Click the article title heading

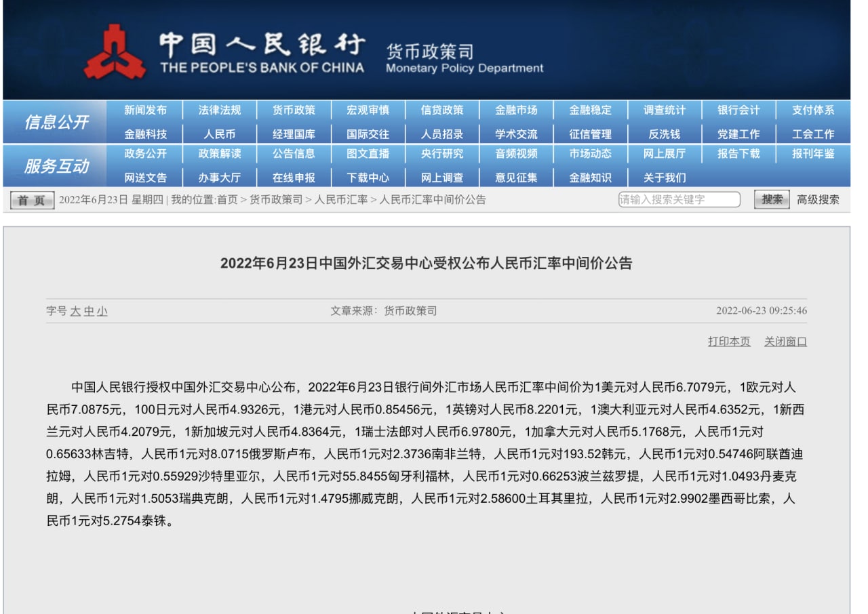[x=426, y=264]
